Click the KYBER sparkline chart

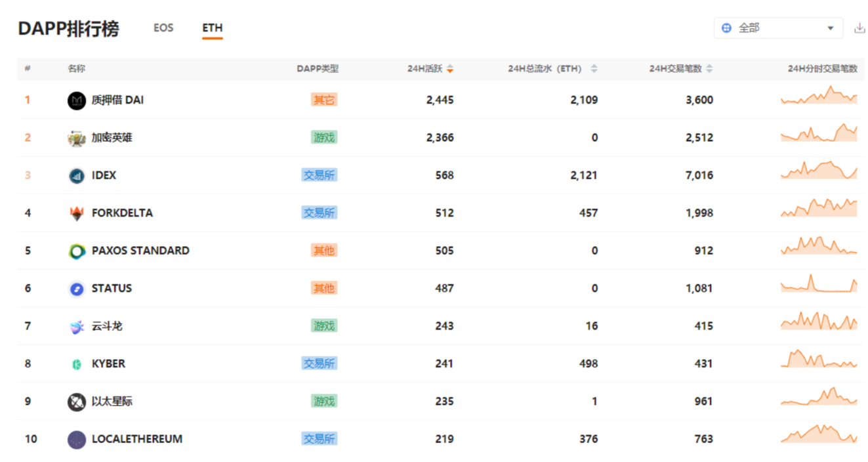pos(819,358)
